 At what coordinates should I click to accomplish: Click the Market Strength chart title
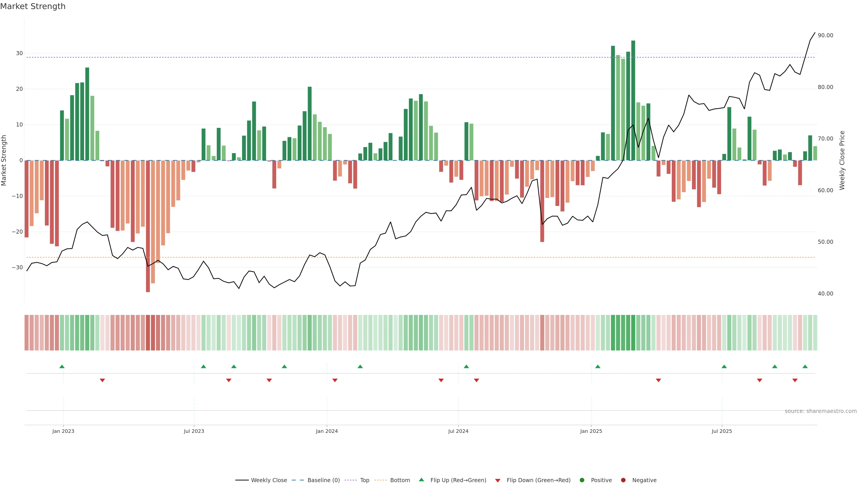coord(33,6)
